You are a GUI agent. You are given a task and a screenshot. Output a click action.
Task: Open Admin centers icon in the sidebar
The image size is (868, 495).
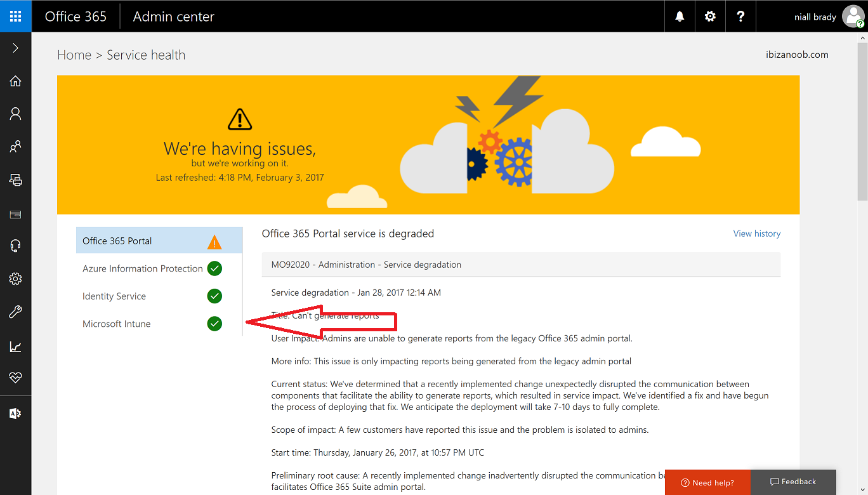click(x=15, y=414)
